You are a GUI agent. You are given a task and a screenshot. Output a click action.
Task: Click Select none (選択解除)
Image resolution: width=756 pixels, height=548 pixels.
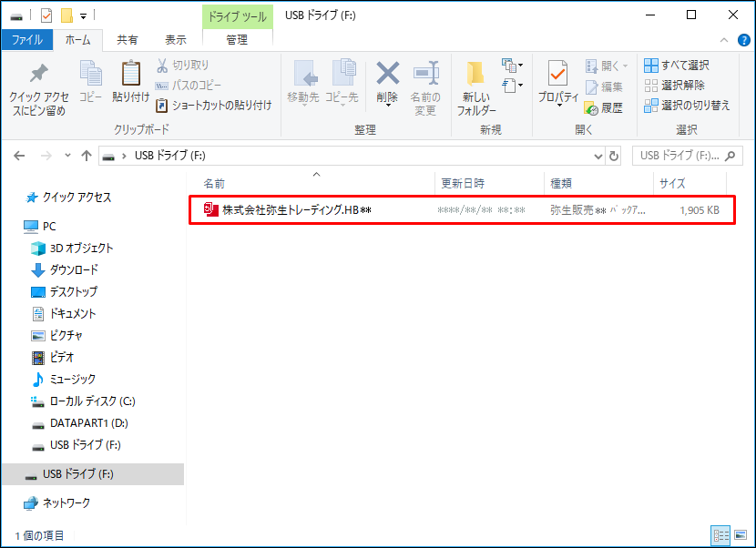(674, 86)
